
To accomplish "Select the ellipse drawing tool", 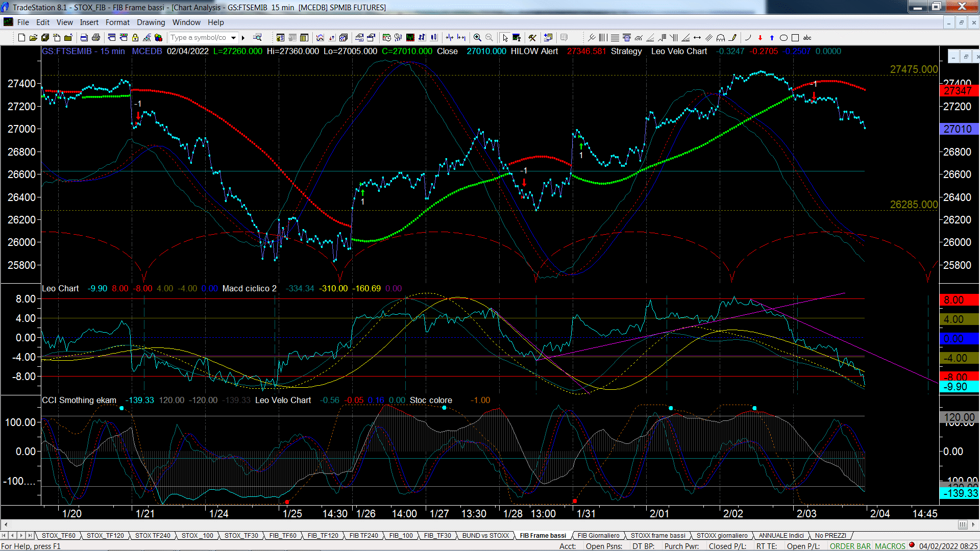I will [x=783, y=38].
